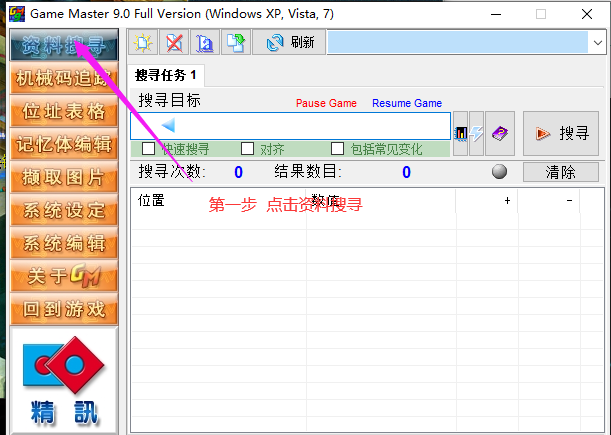Click the lightning bolt icon

coord(476,133)
